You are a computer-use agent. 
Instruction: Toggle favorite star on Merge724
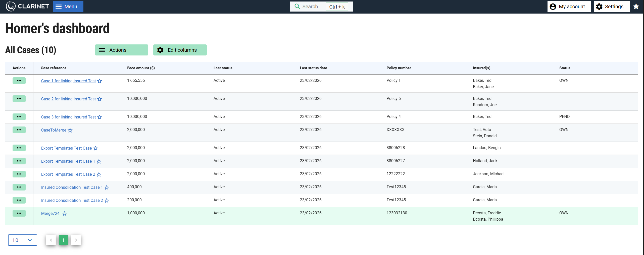(65, 214)
